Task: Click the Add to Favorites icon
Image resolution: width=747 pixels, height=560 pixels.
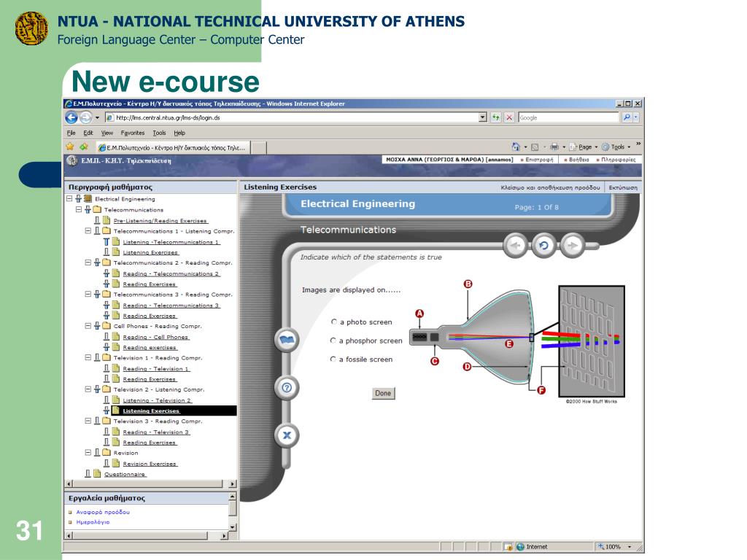Action: point(84,147)
